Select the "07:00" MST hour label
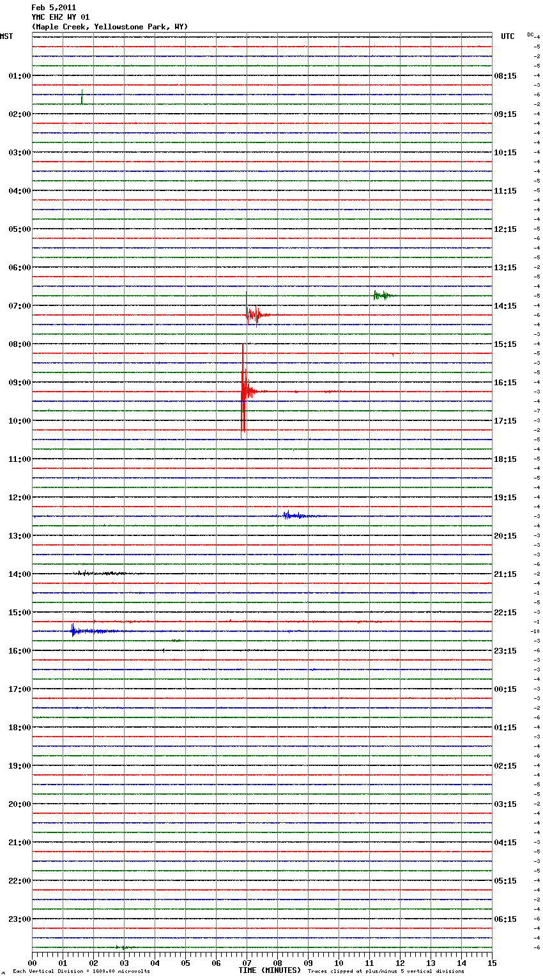Screen dimensions: 543x980 pos(19,306)
